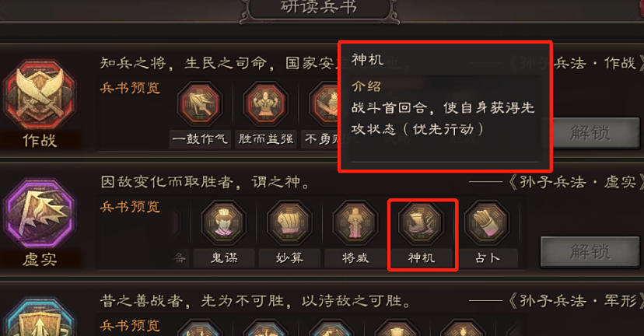This screenshot has height=336, width=644.
Task: Click the 占卜 label text
Action: (x=487, y=258)
